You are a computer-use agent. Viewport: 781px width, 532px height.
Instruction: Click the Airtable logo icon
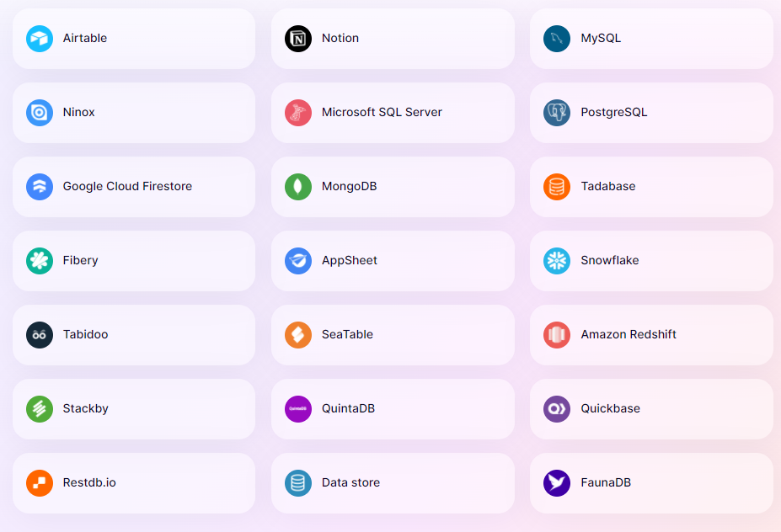click(x=40, y=39)
